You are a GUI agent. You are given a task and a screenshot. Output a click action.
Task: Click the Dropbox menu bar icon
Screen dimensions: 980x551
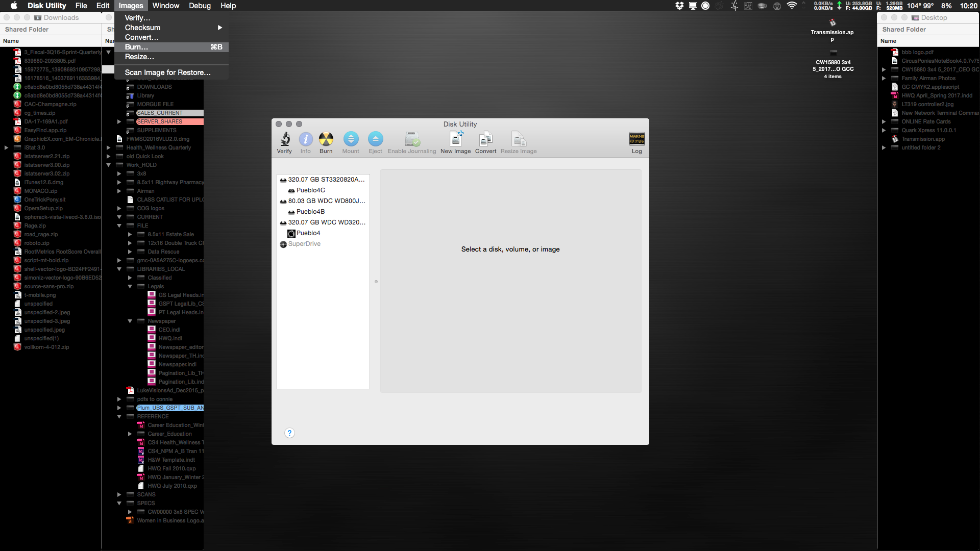pyautogui.click(x=679, y=6)
